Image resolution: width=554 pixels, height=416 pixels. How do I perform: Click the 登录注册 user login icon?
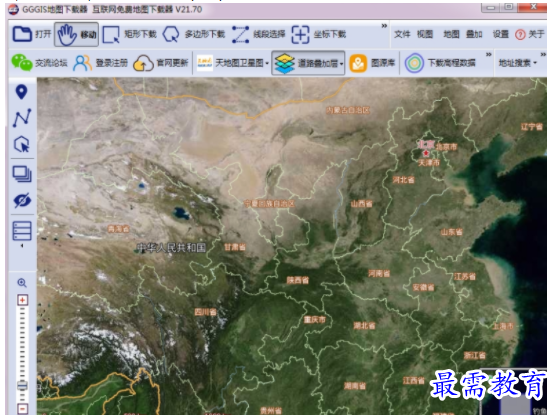82,63
